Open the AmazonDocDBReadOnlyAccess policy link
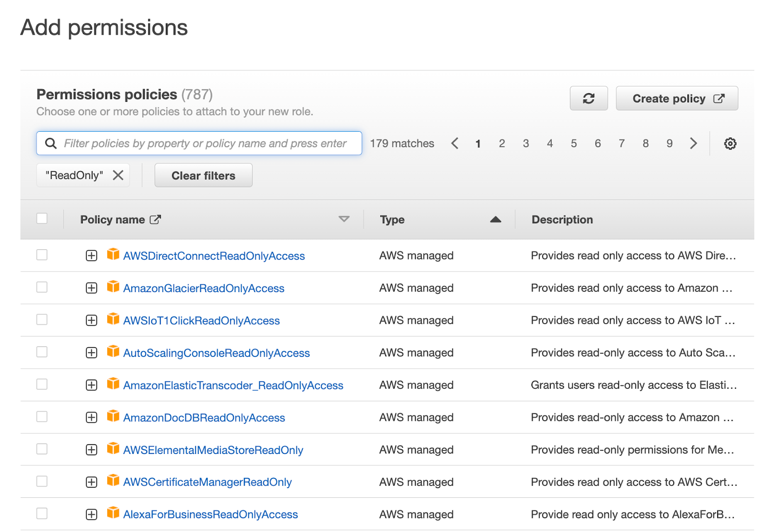 pos(204,418)
